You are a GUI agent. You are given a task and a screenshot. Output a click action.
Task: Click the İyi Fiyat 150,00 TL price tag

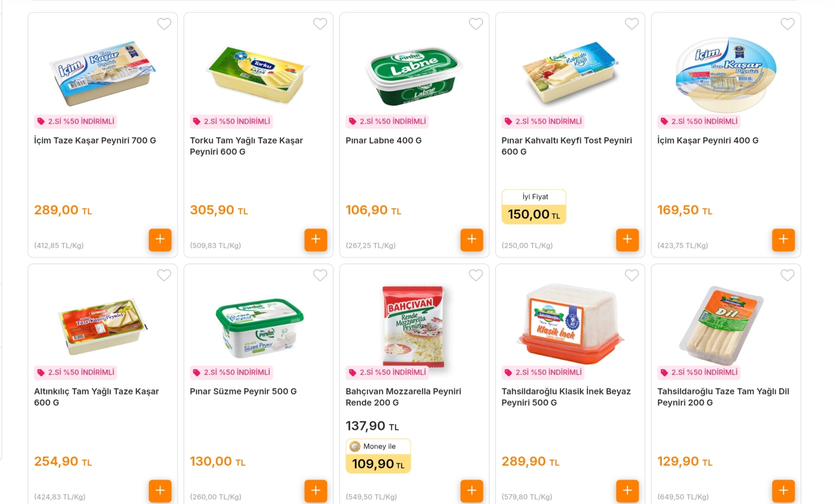click(x=534, y=207)
